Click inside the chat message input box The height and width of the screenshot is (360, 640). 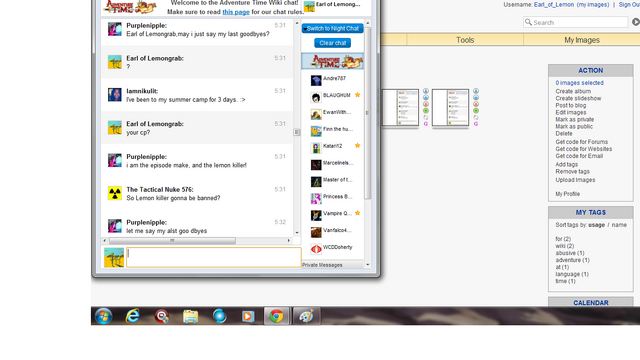tap(214, 258)
